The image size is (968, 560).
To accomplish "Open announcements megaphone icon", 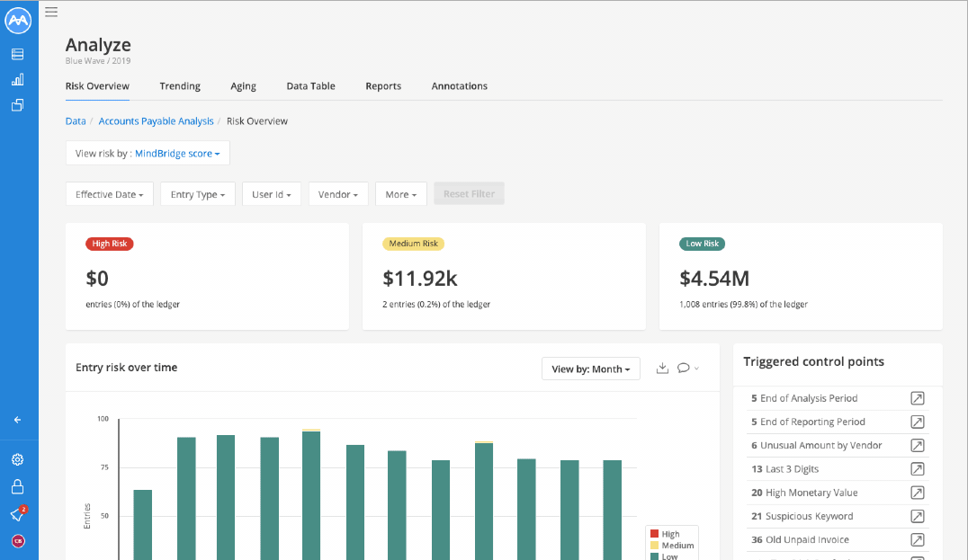I will 18,514.
